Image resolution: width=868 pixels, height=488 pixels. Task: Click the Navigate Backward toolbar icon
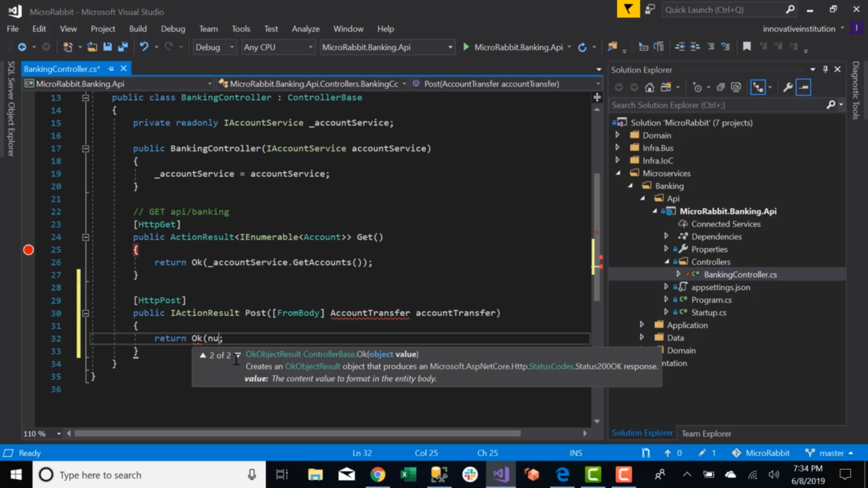click(22, 47)
